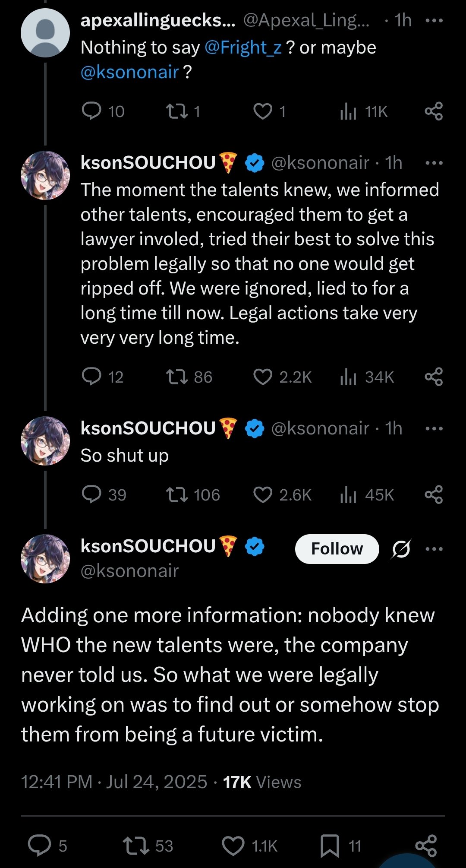Open more options on apexallinguecks's tweet
The width and height of the screenshot is (466, 868).
434,20
